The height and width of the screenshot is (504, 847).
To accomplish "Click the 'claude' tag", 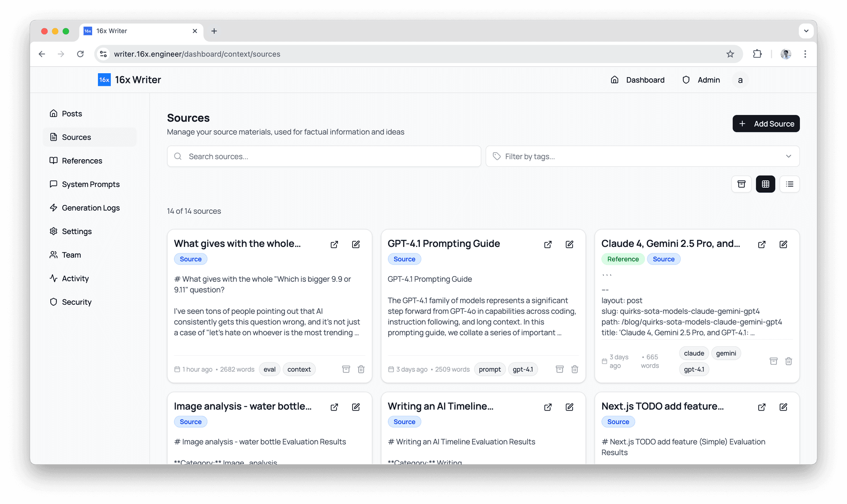I will (x=694, y=353).
